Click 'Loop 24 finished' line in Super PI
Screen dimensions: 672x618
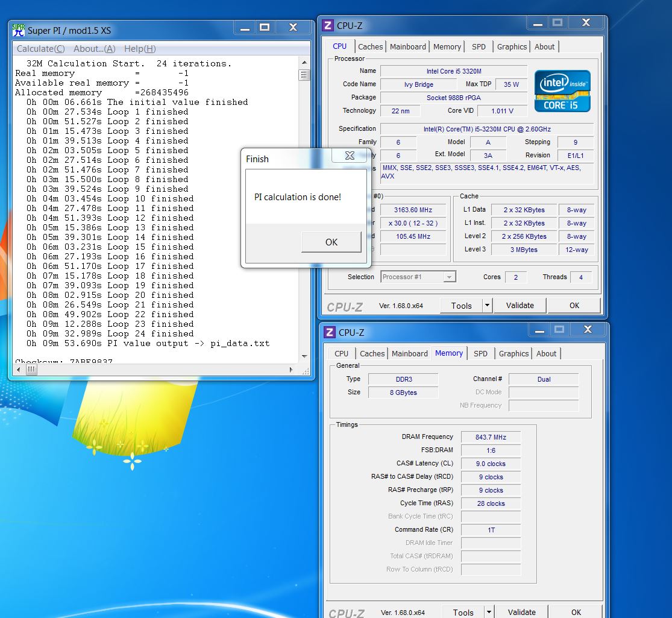coord(110,333)
